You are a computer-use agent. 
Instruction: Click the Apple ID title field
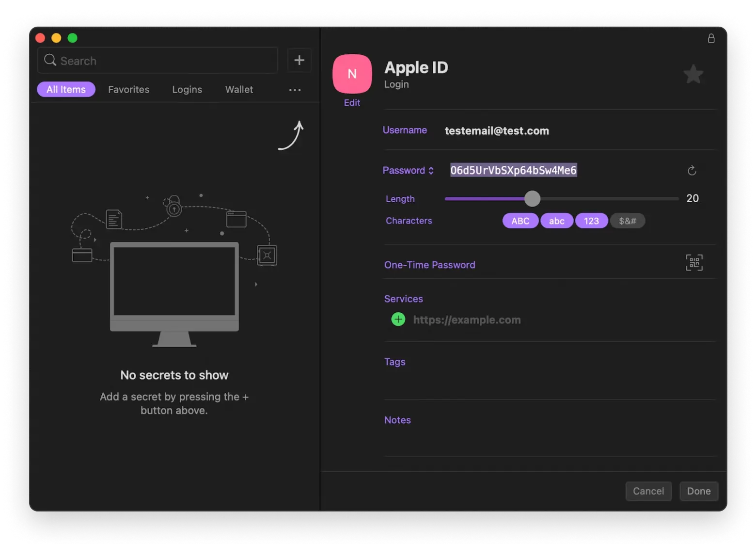click(416, 67)
